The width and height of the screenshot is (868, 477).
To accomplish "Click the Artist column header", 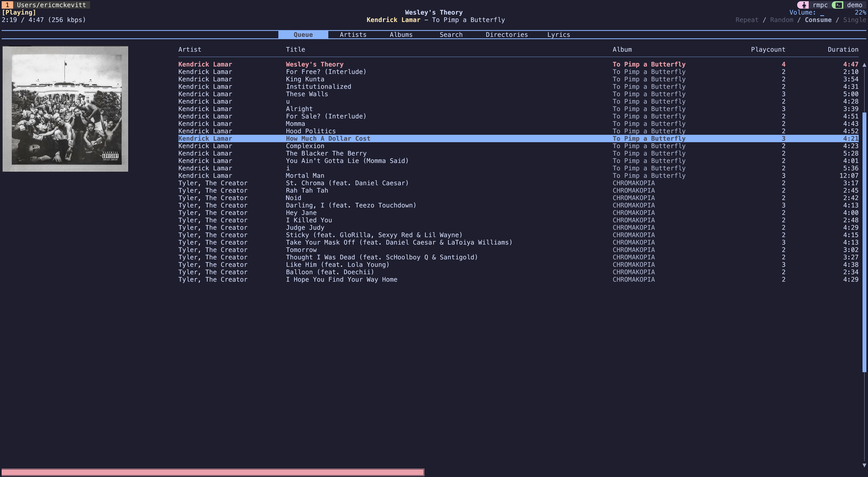I will [x=190, y=50].
